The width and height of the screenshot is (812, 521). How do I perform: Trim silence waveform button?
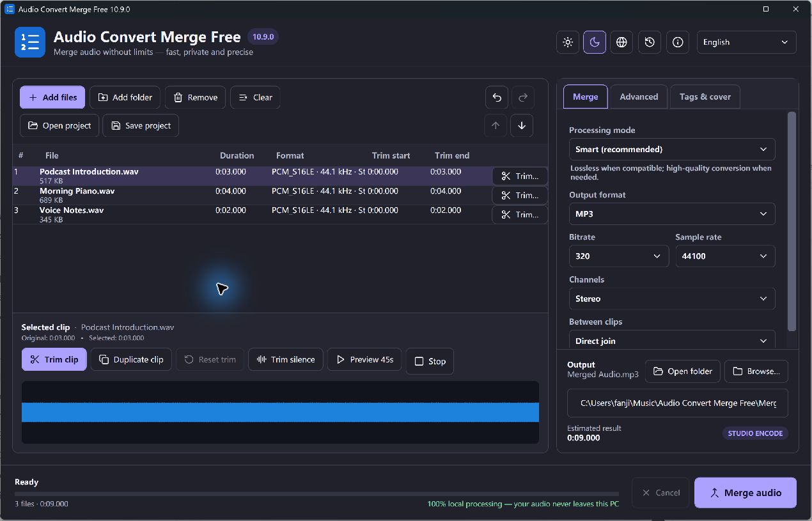(x=286, y=359)
